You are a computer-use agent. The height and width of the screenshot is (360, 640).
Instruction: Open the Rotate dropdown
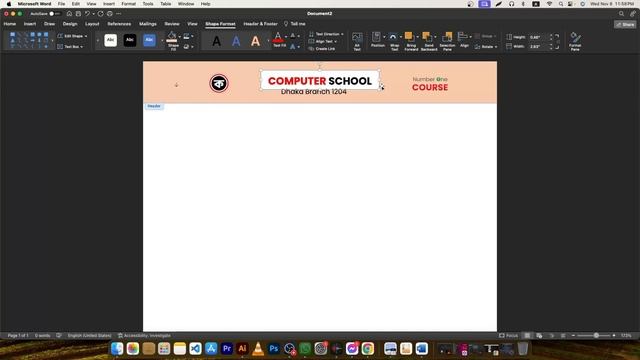click(x=486, y=47)
